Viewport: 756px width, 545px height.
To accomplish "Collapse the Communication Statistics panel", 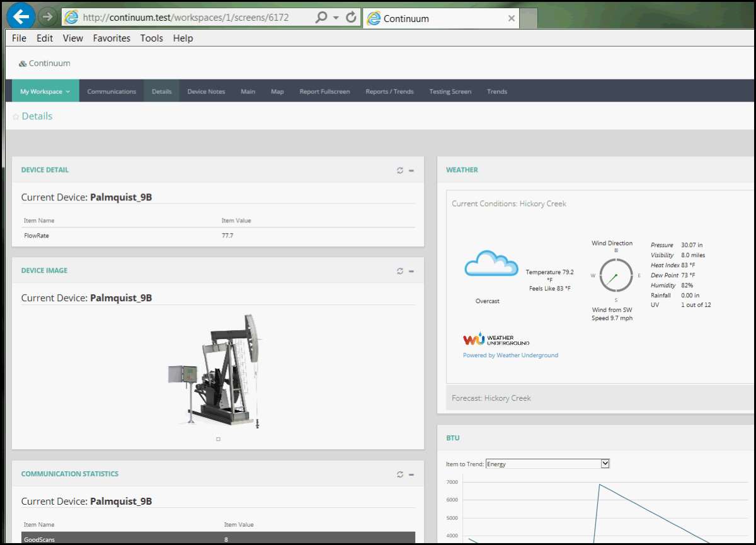I will pyautogui.click(x=411, y=474).
